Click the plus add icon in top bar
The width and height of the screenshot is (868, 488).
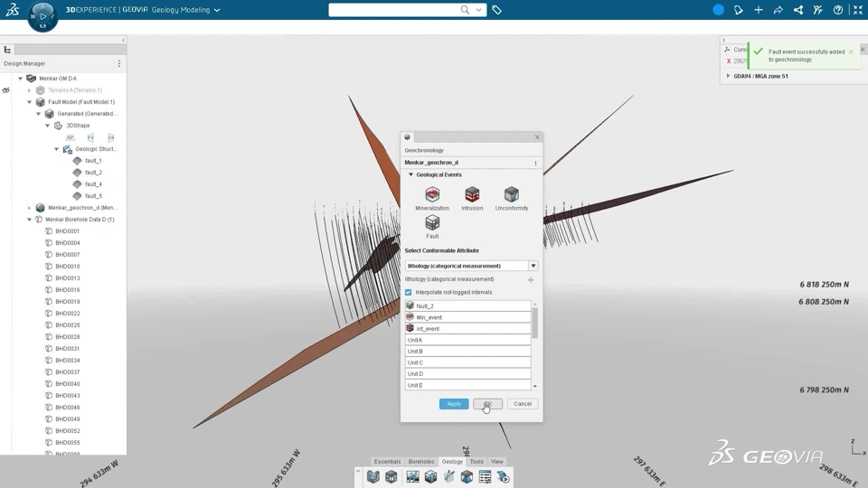pyautogui.click(x=759, y=10)
